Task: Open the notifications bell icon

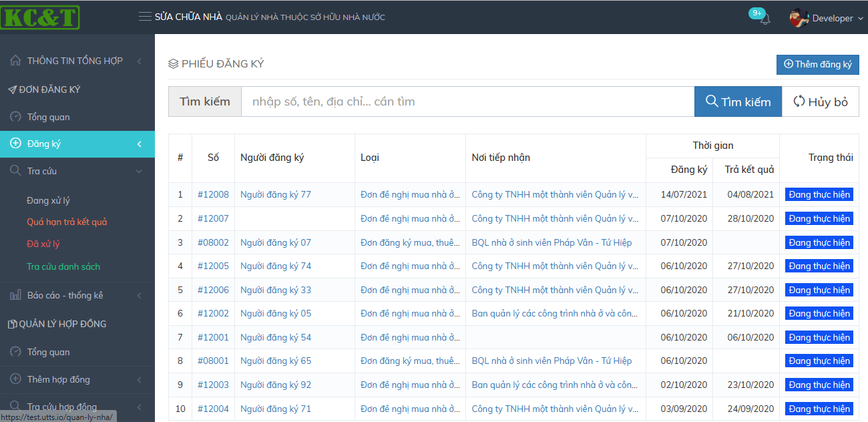Action: [x=765, y=19]
